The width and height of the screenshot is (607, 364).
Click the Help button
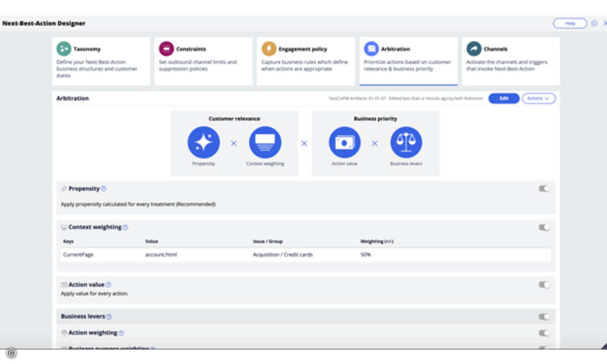570,23
